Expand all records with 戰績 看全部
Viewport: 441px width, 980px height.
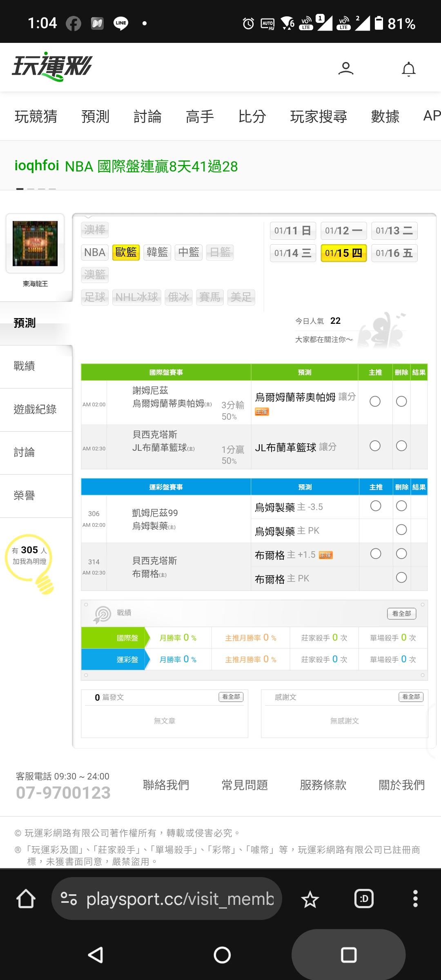tap(401, 613)
